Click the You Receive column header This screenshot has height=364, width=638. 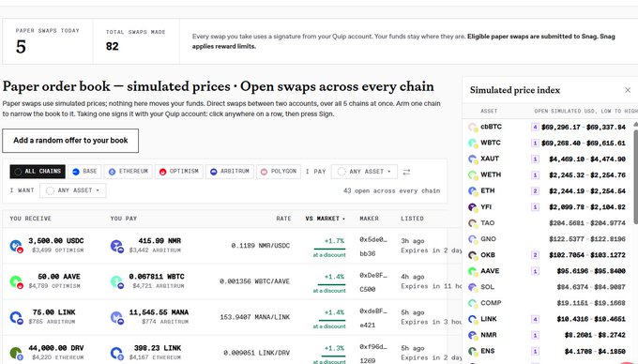[31, 219]
